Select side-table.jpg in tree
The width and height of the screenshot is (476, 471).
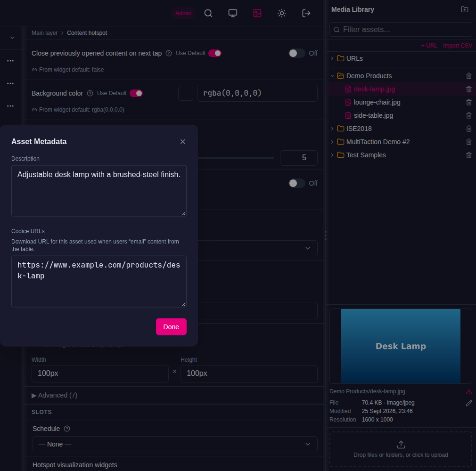373,115
